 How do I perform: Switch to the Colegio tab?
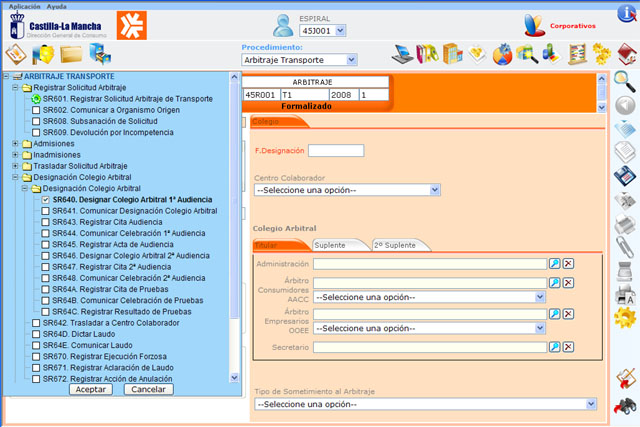click(280, 122)
